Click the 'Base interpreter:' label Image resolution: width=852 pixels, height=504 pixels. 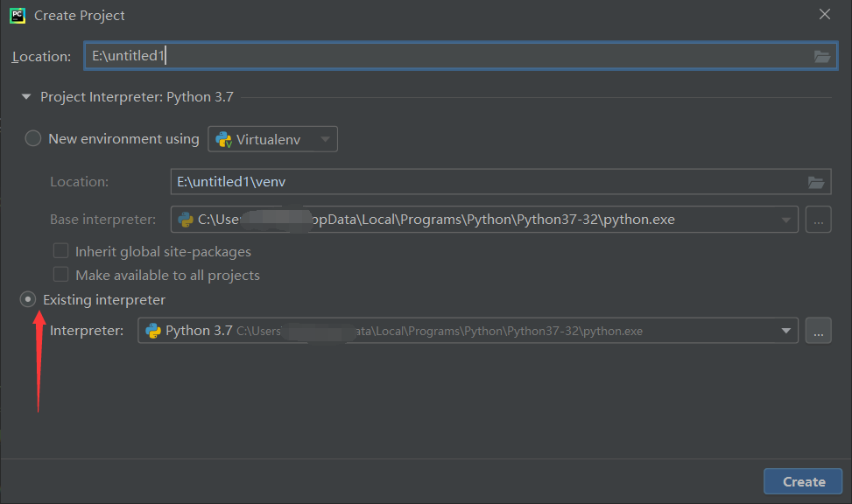click(x=102, y=220)
